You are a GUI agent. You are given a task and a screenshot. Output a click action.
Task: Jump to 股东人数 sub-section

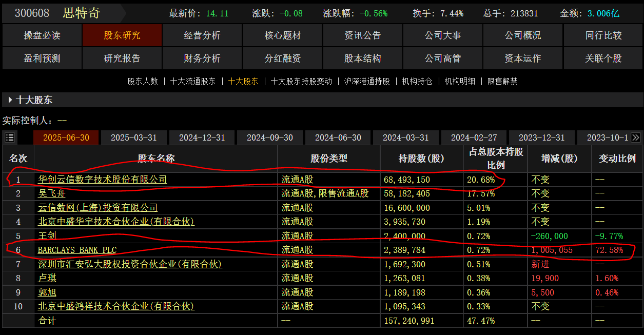143,81
